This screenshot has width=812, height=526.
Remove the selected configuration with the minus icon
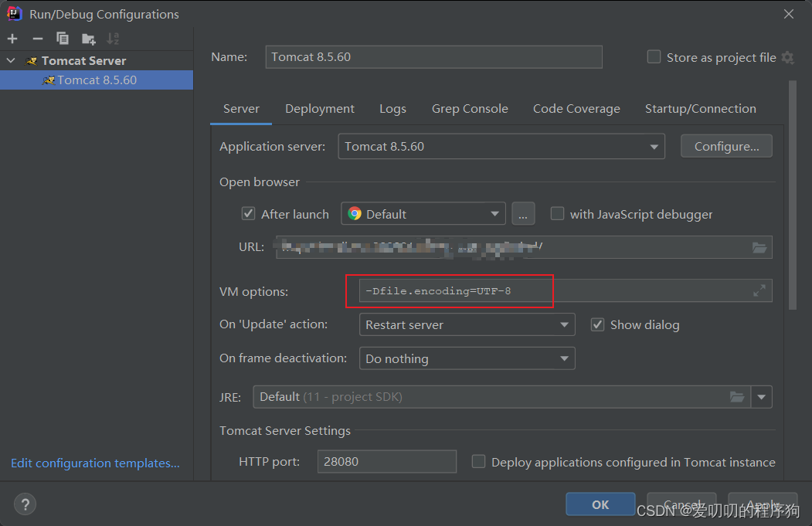[37, 39]
